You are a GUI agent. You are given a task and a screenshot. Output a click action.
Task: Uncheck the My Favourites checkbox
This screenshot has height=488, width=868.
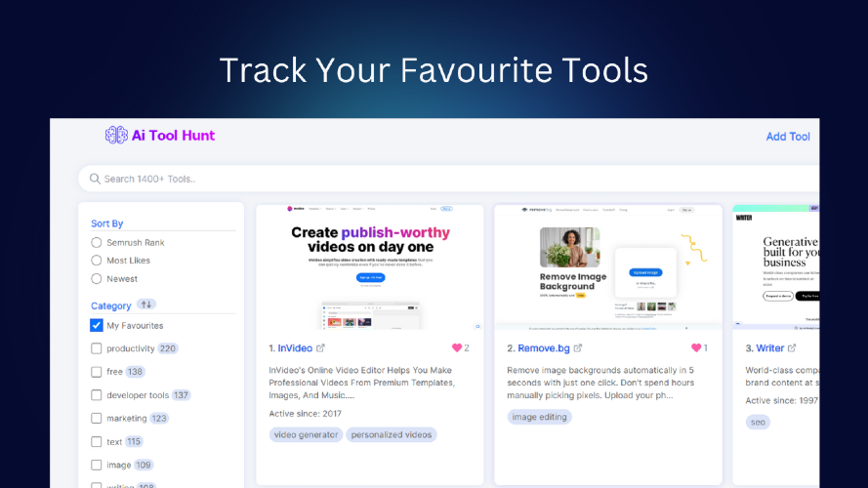(x=97, y=325)
